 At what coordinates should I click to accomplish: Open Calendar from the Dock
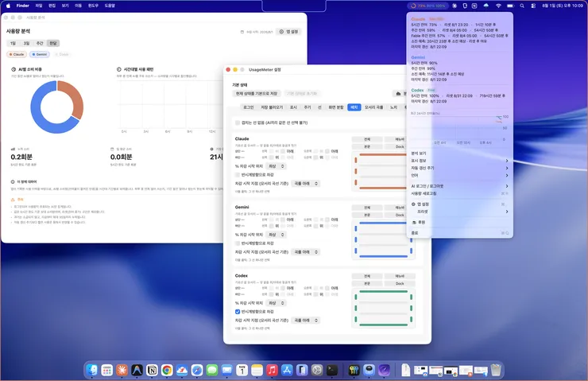coord(242,371)
